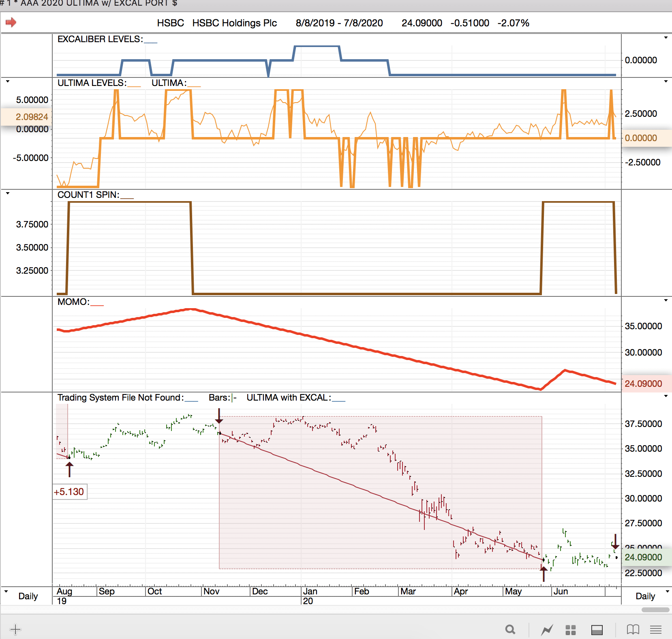Click the plus icon in bottom toolbar
Screen dimensions: 672x639
(15, 629)
